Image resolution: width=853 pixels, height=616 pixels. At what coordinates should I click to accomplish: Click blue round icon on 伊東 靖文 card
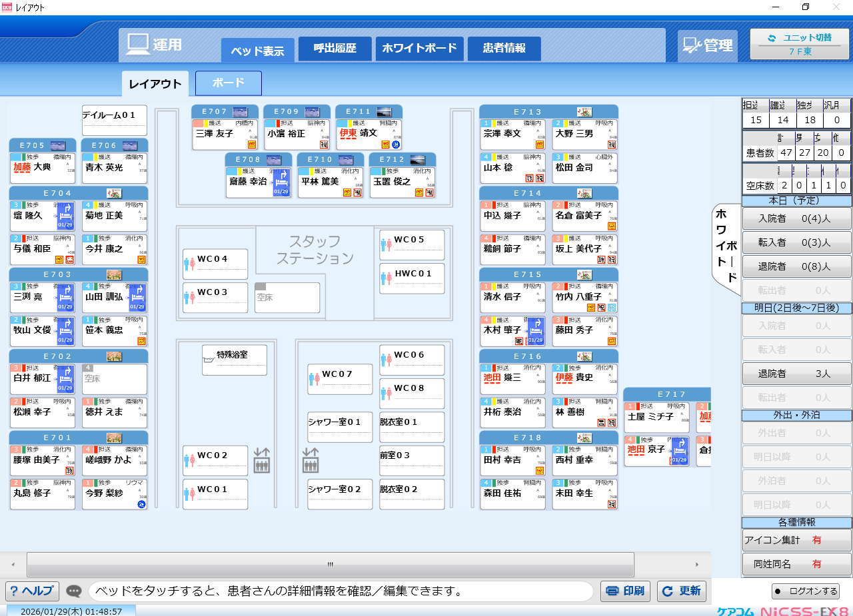(396, 144)
